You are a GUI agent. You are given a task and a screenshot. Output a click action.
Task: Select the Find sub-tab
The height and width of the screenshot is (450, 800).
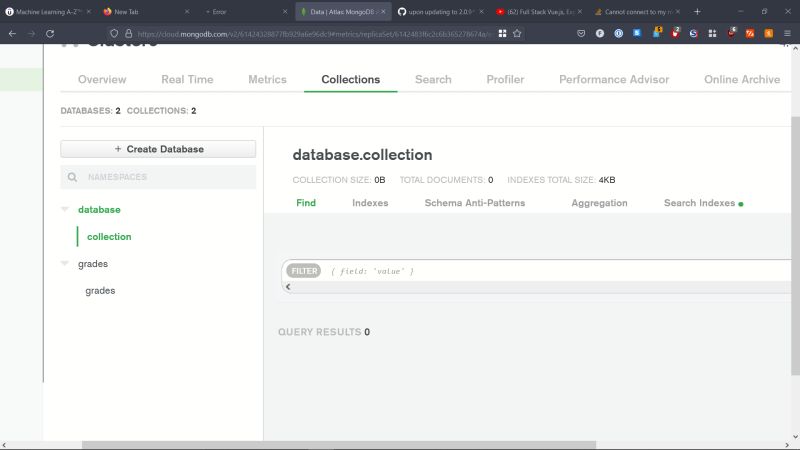point(306,203)
